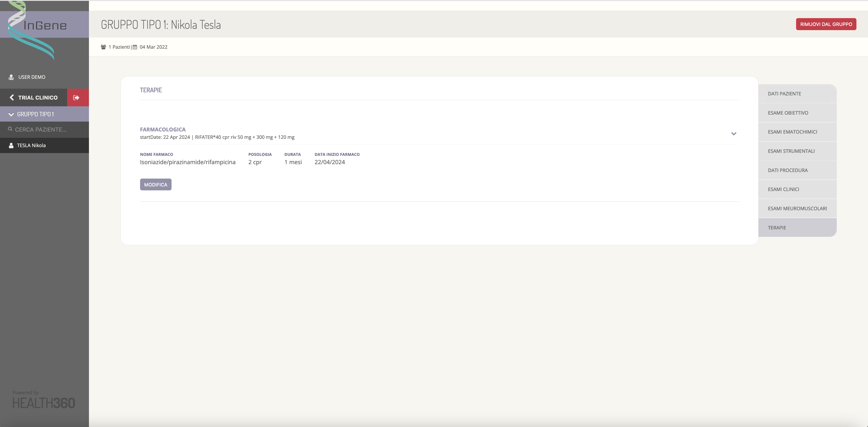Click the 1 Pazienti count text
This screenshot has height=427, width=868.
(x=119, y=47)
